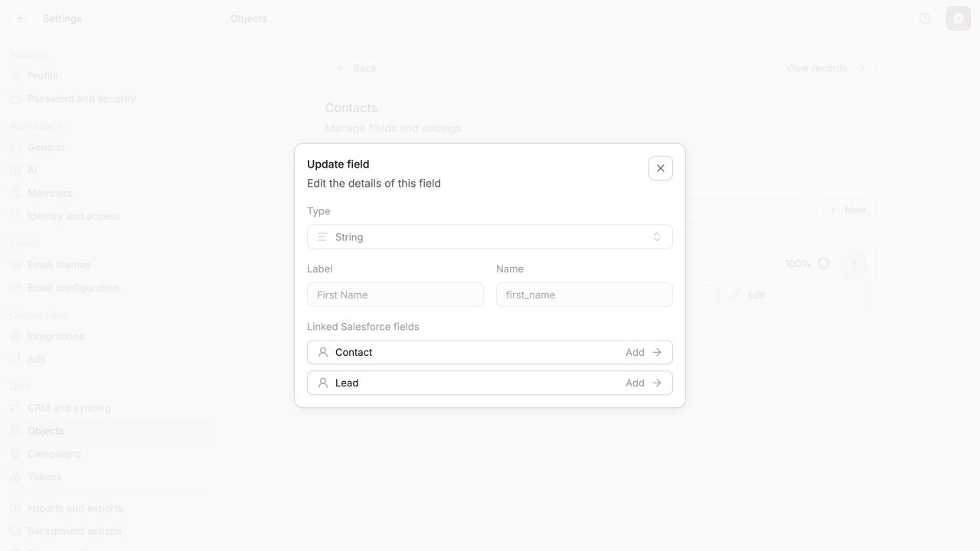The height and width of the screenshot is (551, 980).
Task: Open the three-dot menu beside 100%
Action: coord(854,263)
